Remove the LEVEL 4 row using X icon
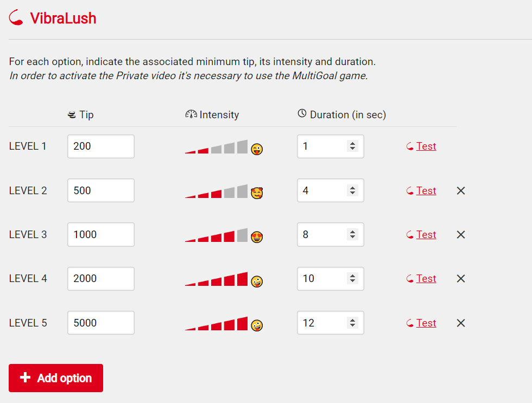532x403 pixels. (461, 279)
